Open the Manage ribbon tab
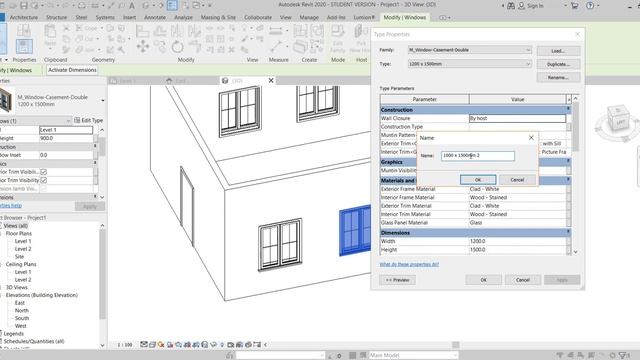 (x=309, y=18)
